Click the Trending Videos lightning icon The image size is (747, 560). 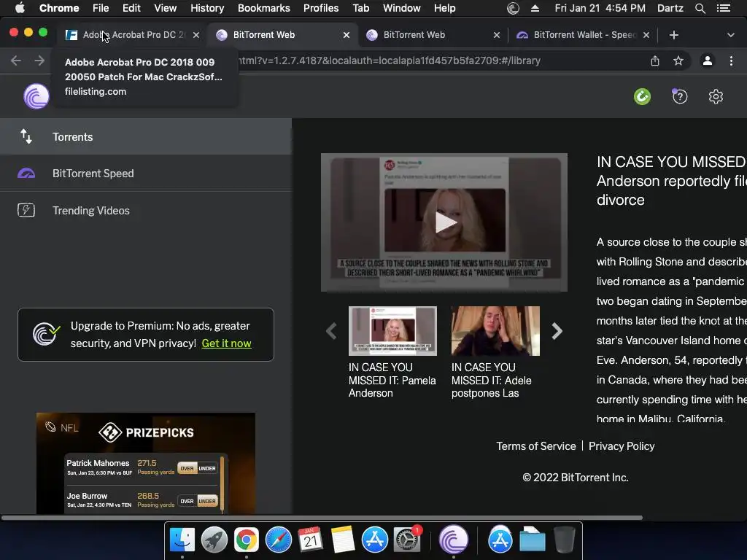click(x=26, y=210)
